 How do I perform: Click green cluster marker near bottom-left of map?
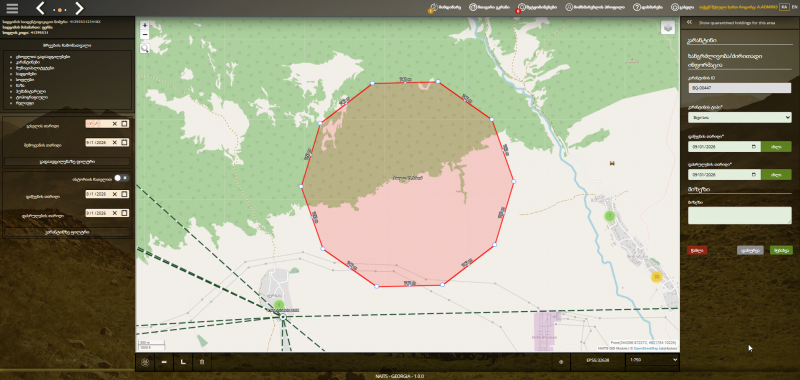279,305
